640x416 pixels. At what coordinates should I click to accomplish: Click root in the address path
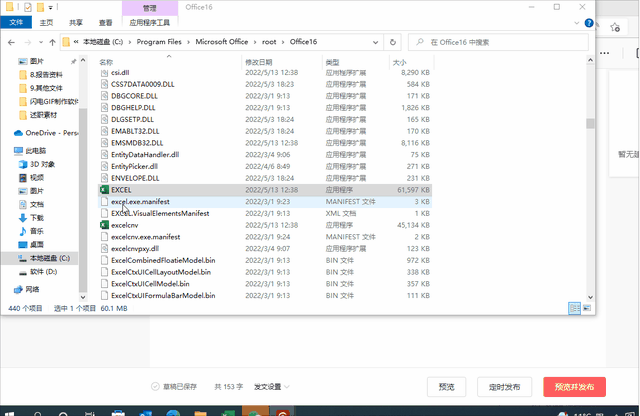coord(269,42)
